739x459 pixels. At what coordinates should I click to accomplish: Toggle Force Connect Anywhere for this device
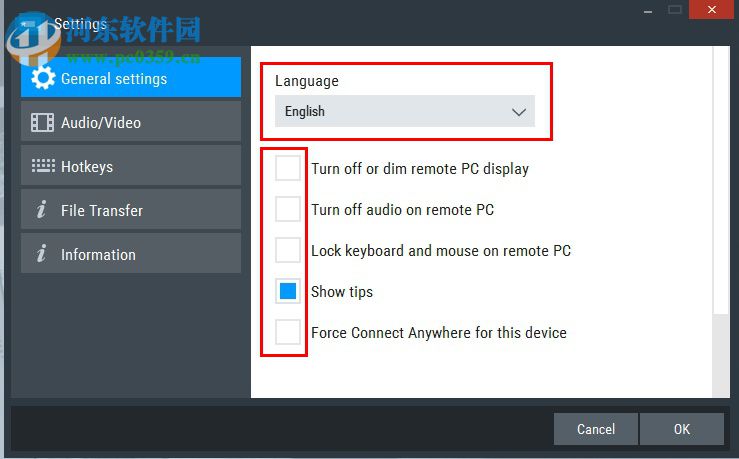288,332
